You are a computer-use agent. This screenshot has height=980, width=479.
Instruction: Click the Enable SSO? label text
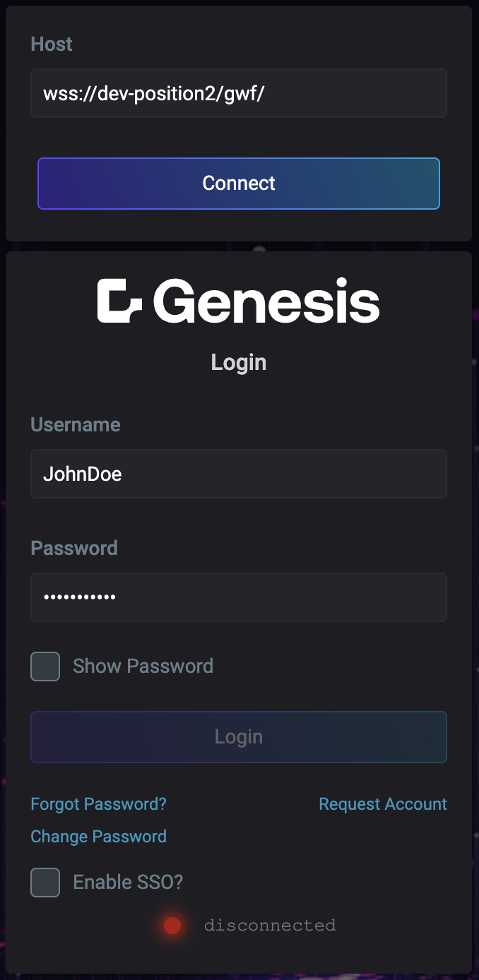pos(128,883)
